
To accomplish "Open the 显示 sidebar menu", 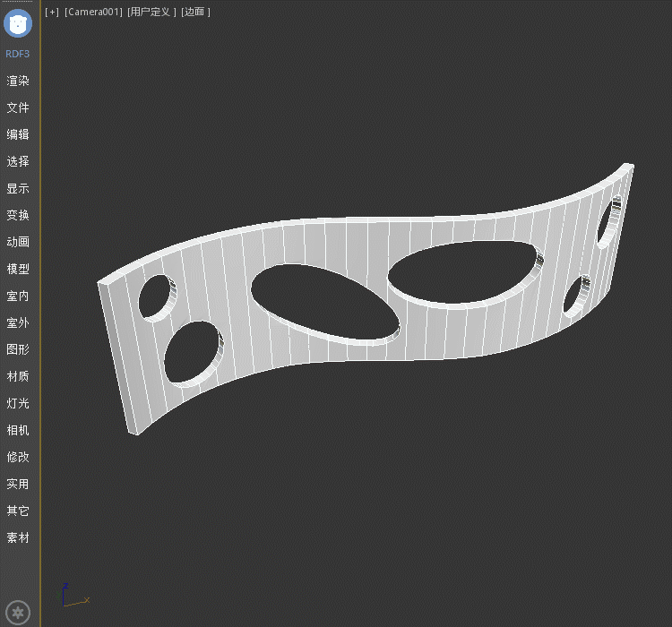I will (18, 188).
